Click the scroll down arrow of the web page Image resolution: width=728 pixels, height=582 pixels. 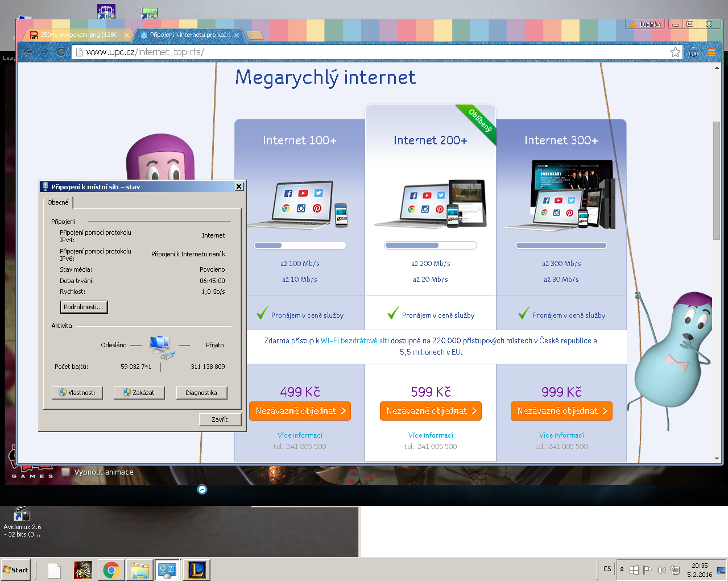(717, 459)
